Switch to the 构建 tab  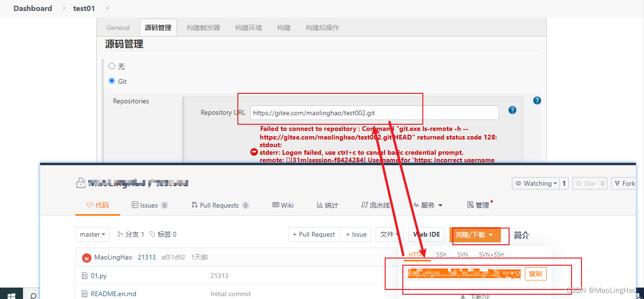tap(284, 28)
